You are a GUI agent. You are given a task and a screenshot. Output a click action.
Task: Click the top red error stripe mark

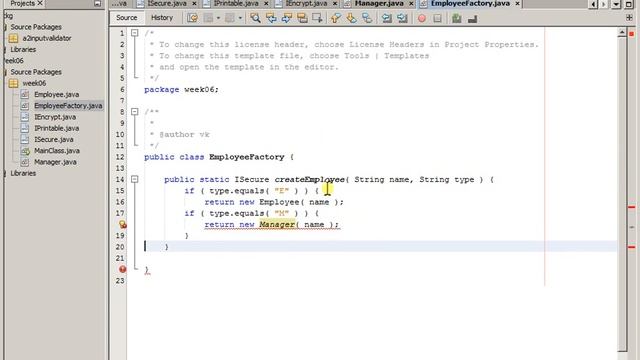tap(631, 207)
